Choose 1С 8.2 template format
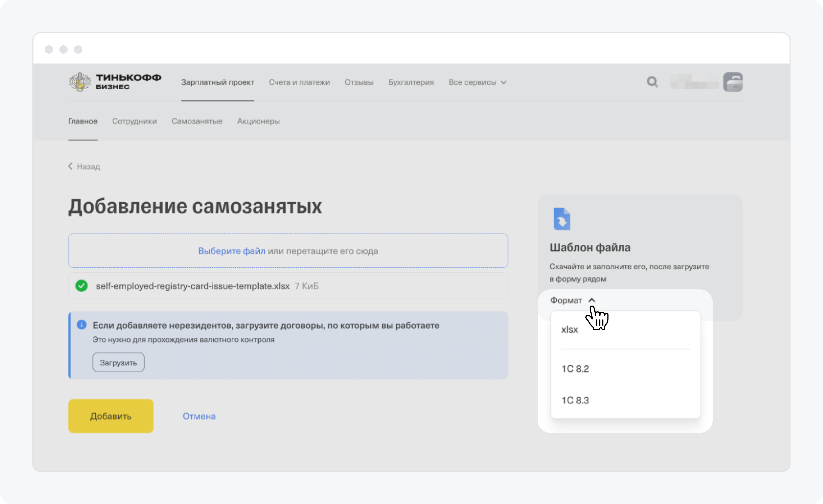The height and width of the screenshot is (504, 823). [x=575, y=369]
